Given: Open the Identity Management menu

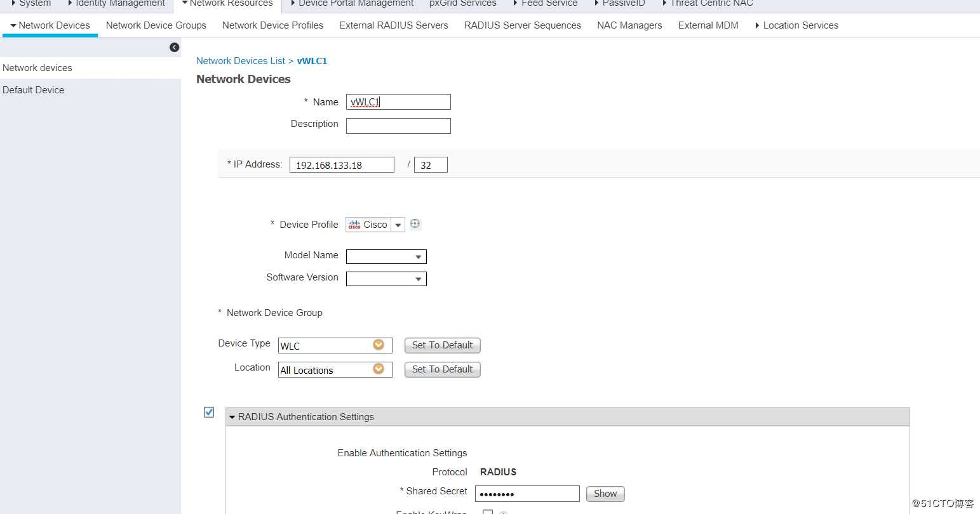Looking at the screenshot, I should click(116, 4).
